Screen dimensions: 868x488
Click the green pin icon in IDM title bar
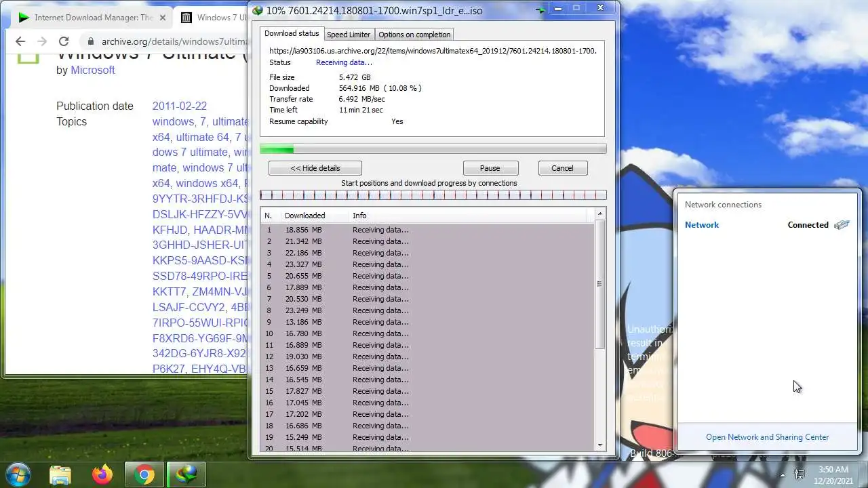(x=540, y=10)
